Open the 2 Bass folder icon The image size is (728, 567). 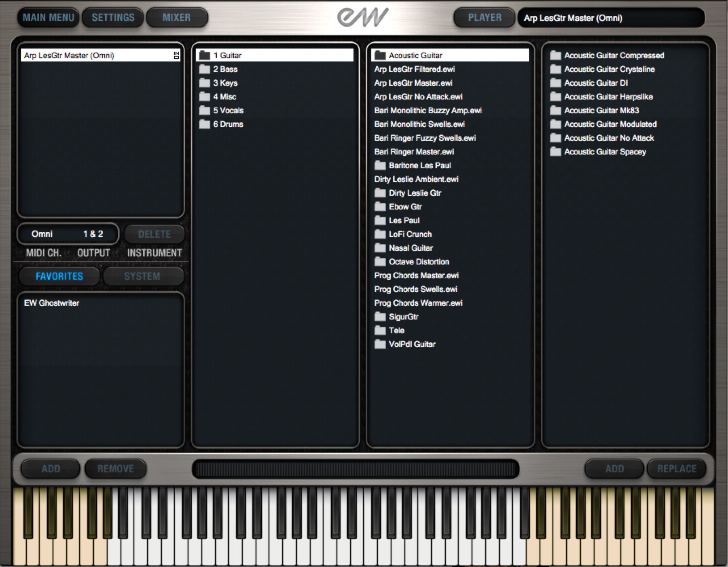pyautogui.click(x=205, y=69)
